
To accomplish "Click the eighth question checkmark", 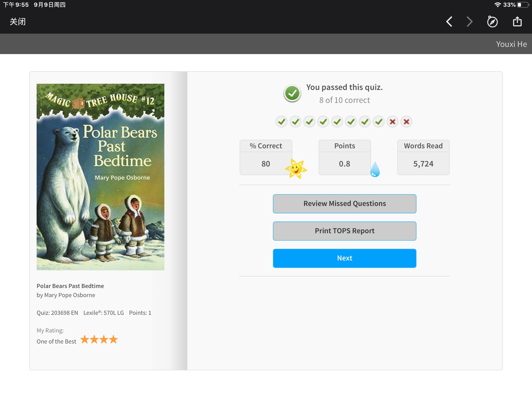I will click(x=378, y=122).
